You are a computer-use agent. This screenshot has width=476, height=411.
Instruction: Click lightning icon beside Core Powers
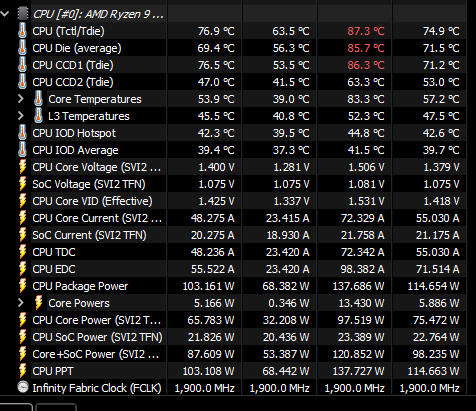tap(38, 303)
